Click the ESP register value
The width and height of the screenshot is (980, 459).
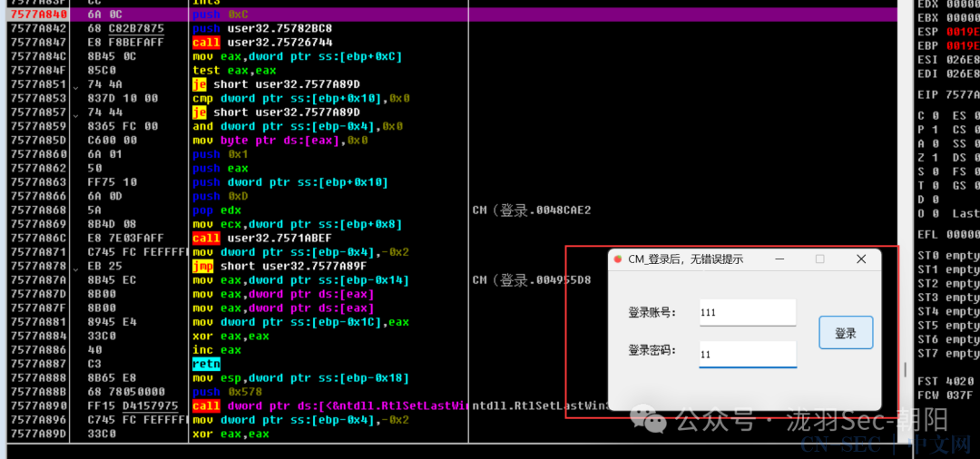pos(963,32)
